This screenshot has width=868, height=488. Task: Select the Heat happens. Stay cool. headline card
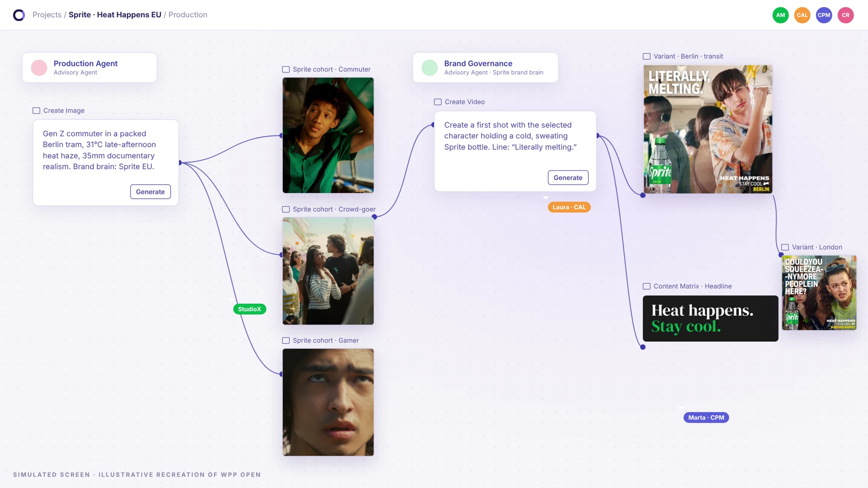(x=710, y=318)
